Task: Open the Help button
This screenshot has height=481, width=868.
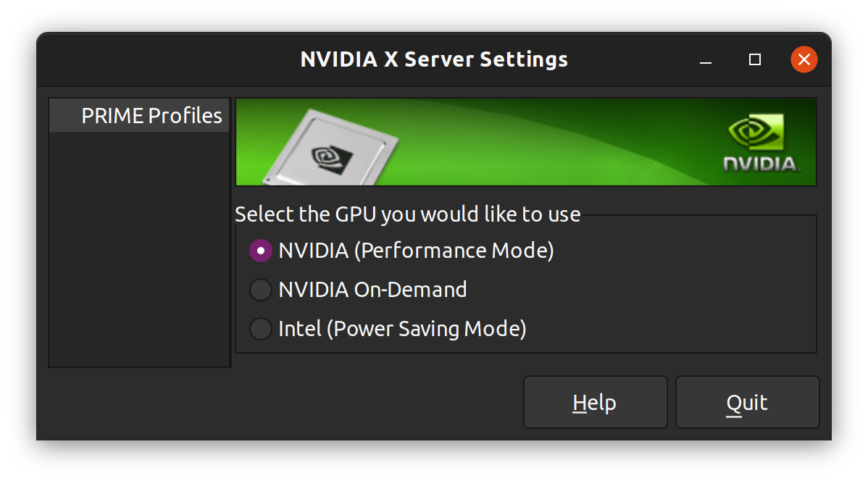Action: (595, 402)
